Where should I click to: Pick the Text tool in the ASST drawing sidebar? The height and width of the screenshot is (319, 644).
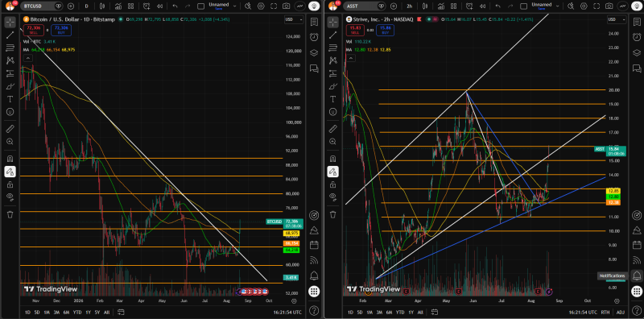[333, 99]
